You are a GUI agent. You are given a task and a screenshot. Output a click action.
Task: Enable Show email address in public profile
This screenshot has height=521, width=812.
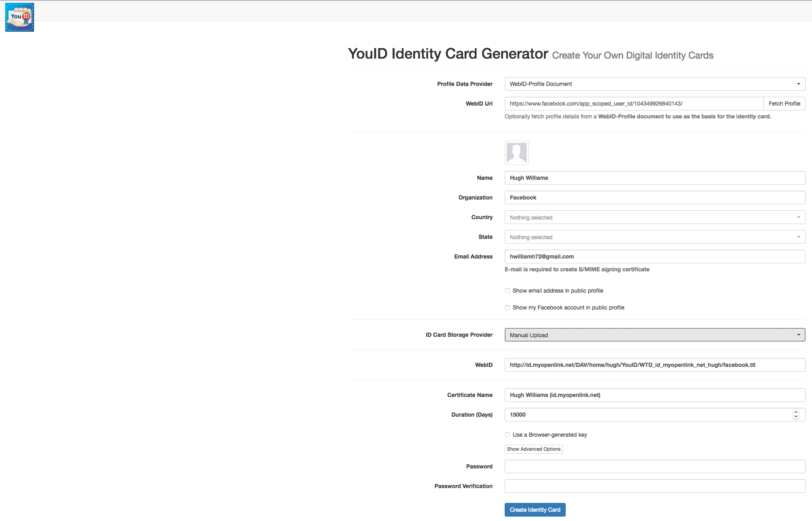[x=507, y=291]
